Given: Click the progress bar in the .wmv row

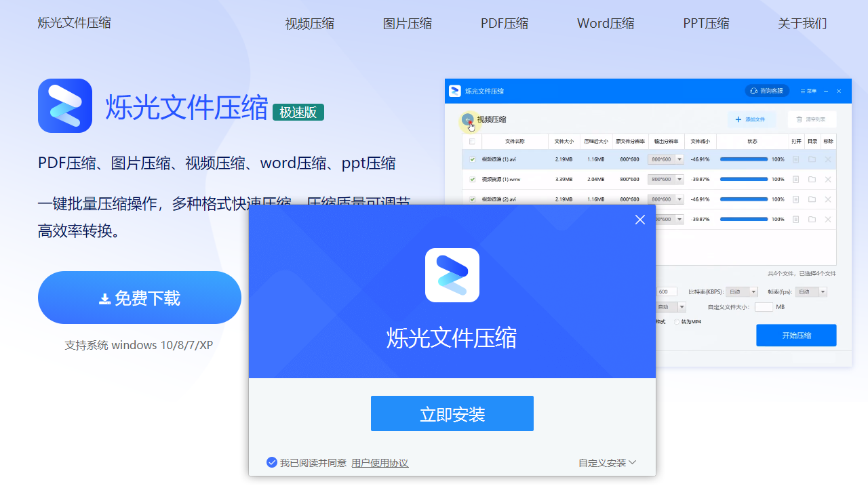Looking at the screenshot, I should (x=743, y=180).
